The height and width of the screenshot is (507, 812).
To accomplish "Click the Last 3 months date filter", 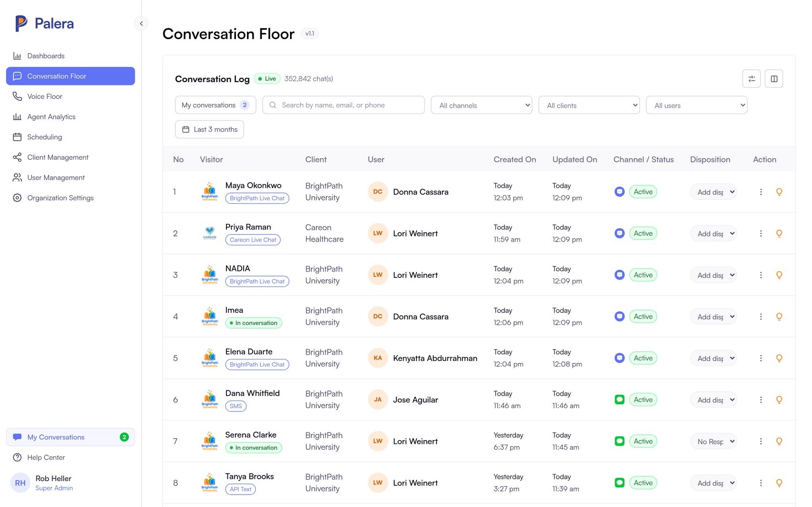I will click(x=209, y=129).
